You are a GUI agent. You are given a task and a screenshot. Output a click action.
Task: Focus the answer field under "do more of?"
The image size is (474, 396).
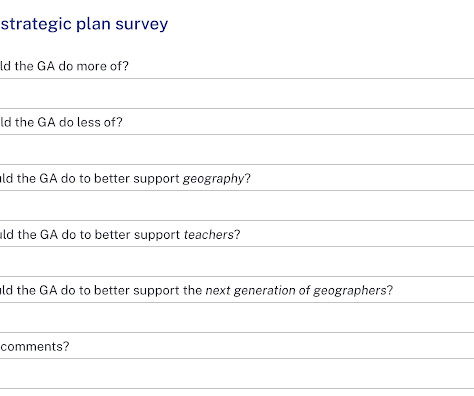(237, 94)
